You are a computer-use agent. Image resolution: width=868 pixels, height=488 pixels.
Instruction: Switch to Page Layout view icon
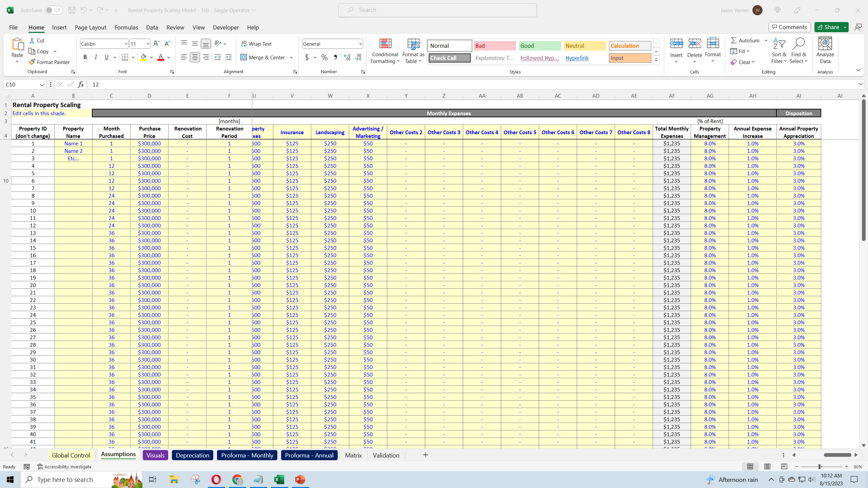click(767, 467)
